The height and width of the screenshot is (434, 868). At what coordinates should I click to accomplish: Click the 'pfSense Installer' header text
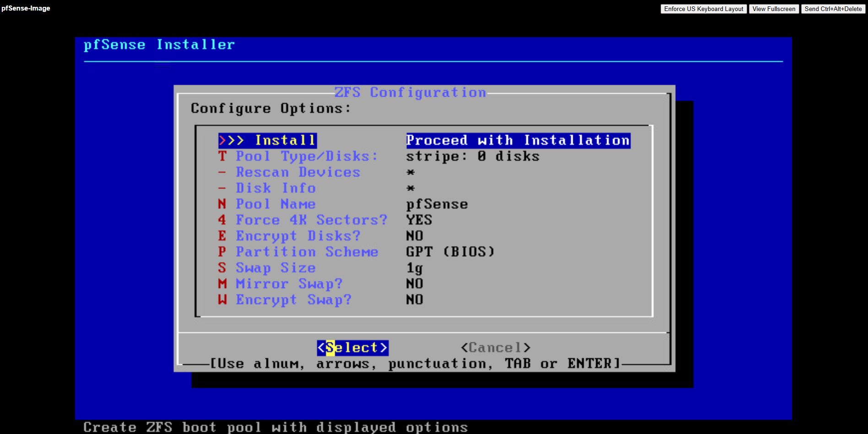(x=159, y=45)
